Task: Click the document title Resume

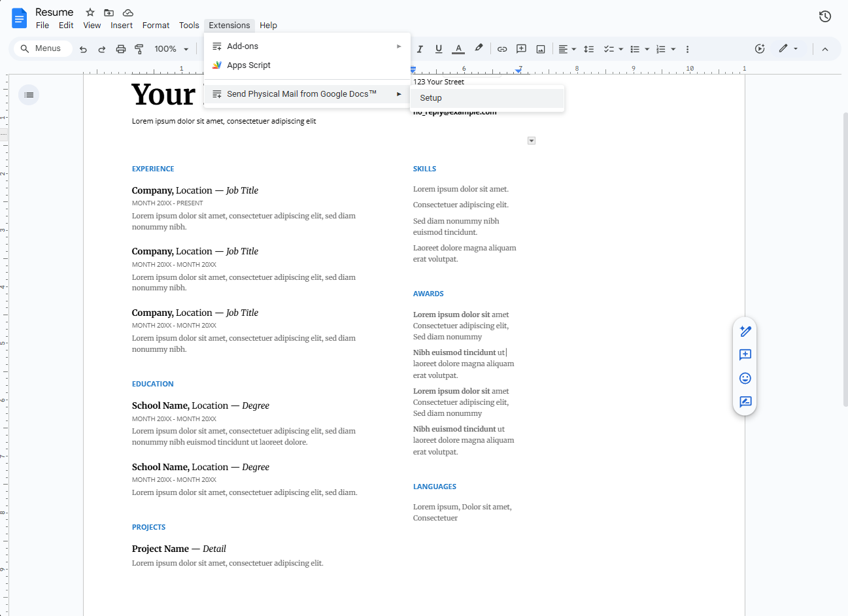Action: click(54, 12)
